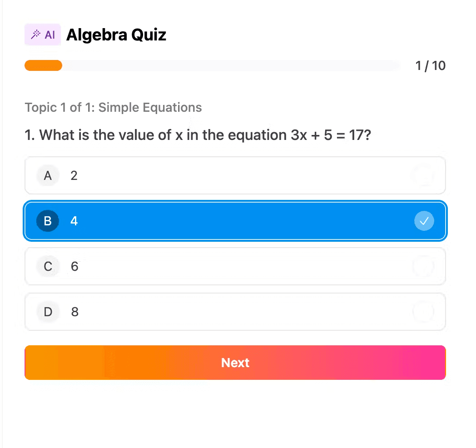Click the Topic 1 of 1 label

coord(113,108)
